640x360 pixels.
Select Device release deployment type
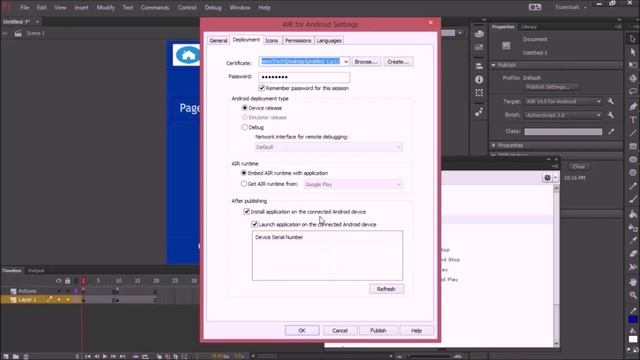click(244, 108)
